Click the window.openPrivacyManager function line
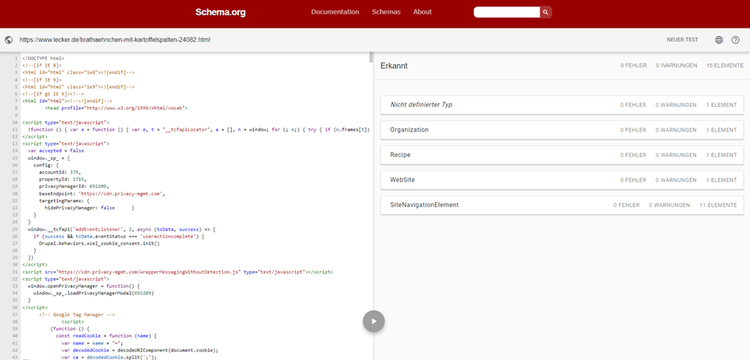This screenshot has width=750, height=360. 83,286
